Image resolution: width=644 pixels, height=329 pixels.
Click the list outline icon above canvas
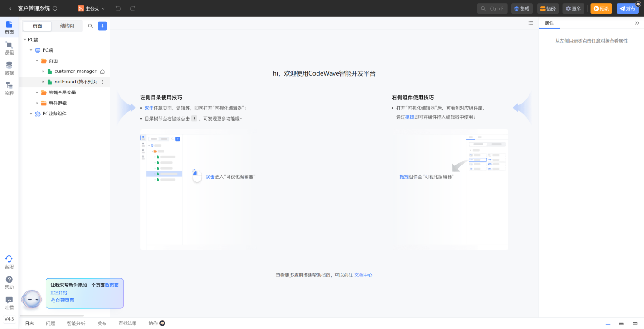(x=530, y=23)
